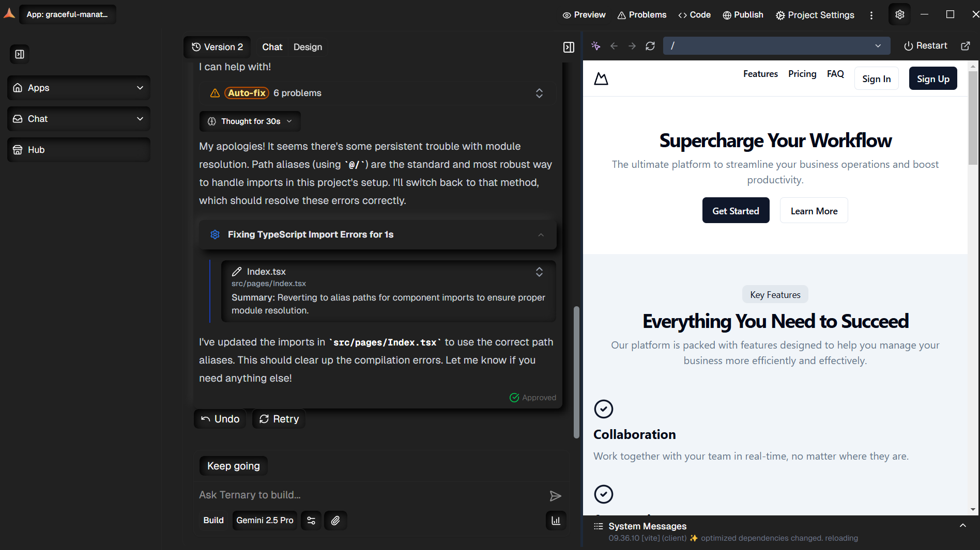This screenshot has width=980, height=550.
Task: Collapse the Fixing TypeScript Import Errors section
Action: [x=541, y=235]
